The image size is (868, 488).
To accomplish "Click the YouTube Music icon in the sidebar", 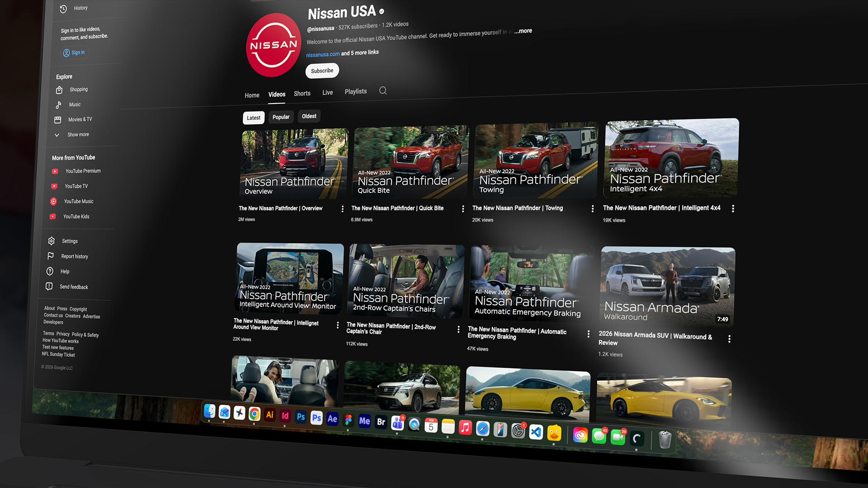I will click(x=53, y=202).
